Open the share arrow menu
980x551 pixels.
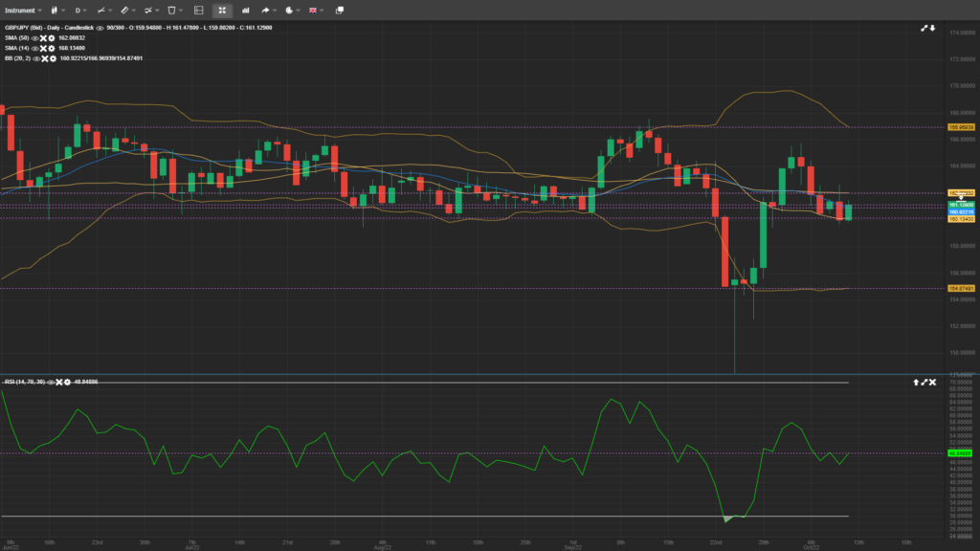pyautogui.click(x=267, y=10)
